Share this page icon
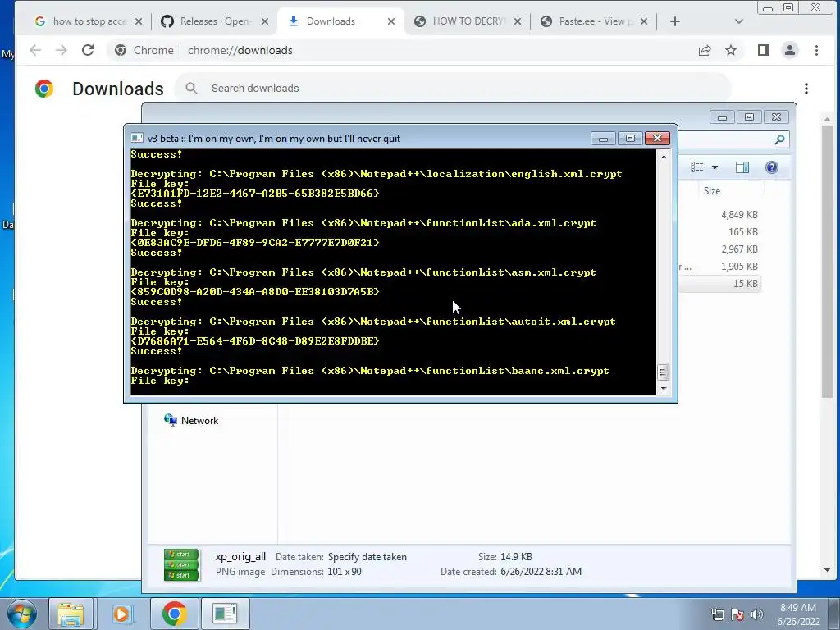This screenshot has height=630, width=840. (705, 50)
